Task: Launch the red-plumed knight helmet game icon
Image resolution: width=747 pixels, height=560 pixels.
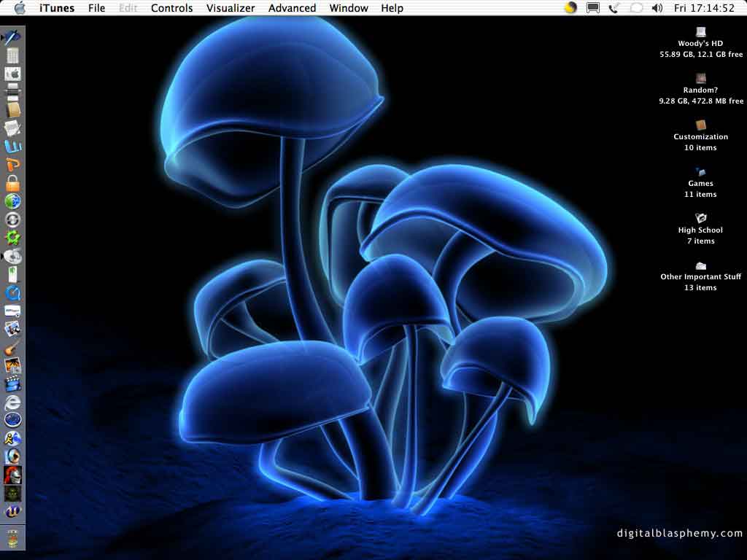Action: point(12,475)
